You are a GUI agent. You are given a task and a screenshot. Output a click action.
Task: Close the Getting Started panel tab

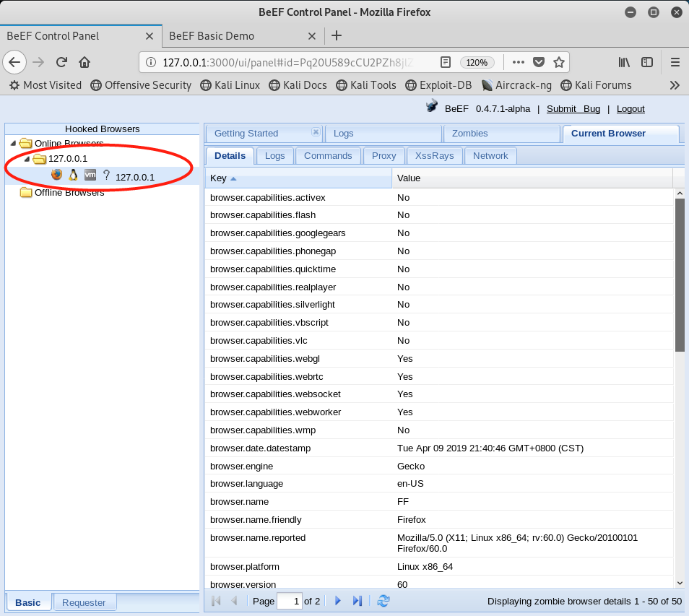pos(316,132)
